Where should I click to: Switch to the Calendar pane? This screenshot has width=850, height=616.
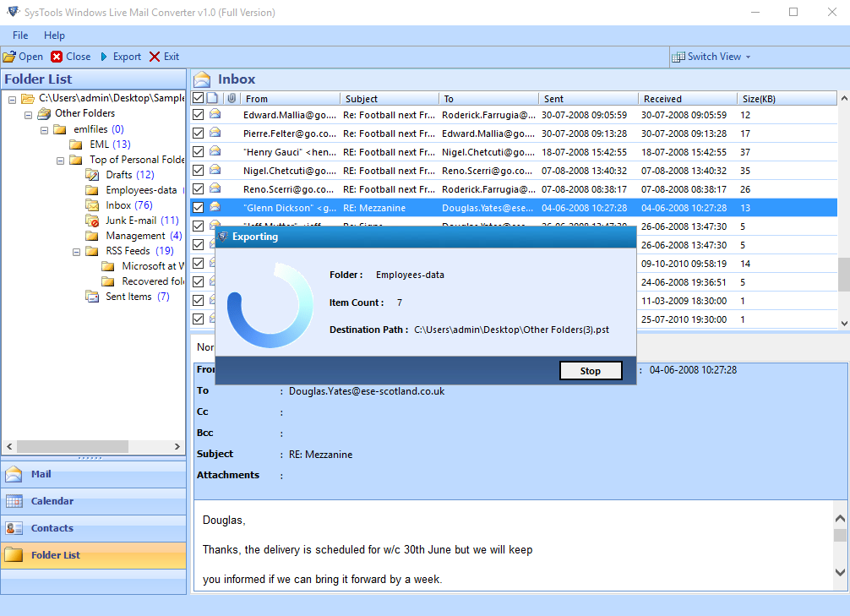(x=93, y=501)
